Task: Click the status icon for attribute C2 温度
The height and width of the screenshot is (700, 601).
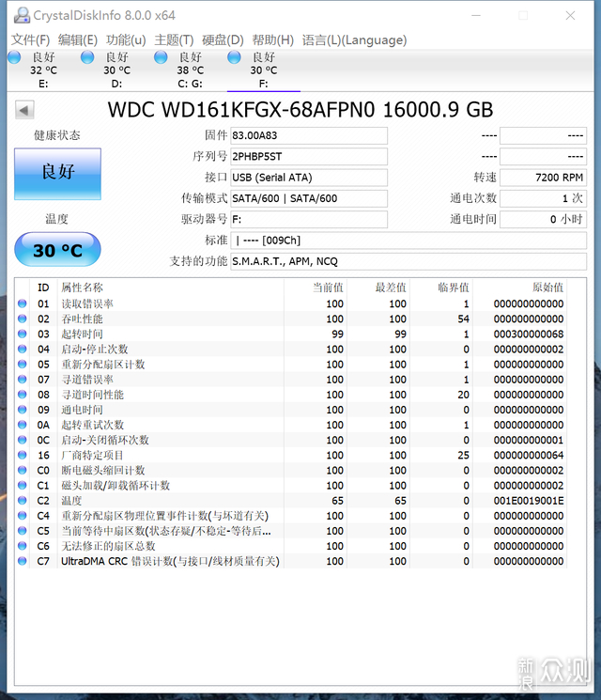Action: (x=23, y=501)
